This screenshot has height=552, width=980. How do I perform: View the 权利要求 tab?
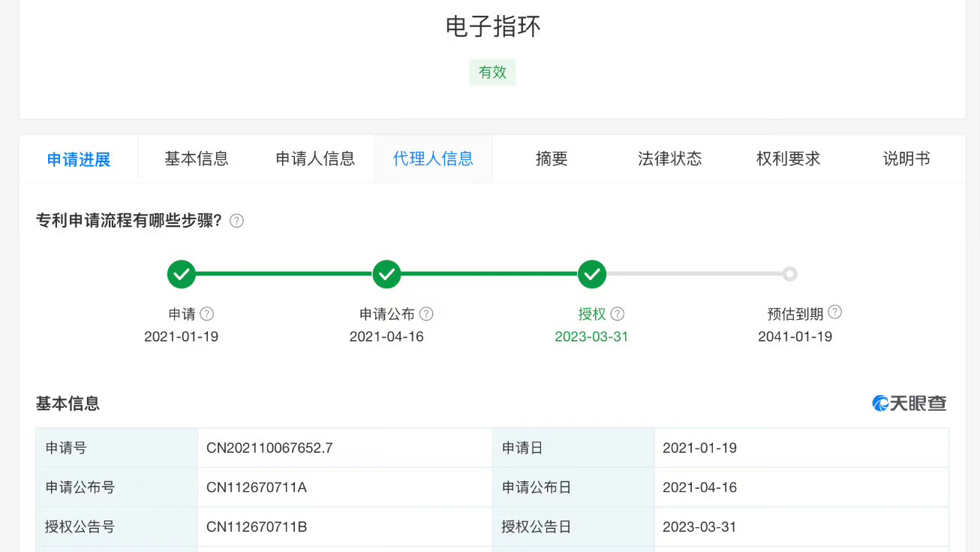[x=788, y=159]
